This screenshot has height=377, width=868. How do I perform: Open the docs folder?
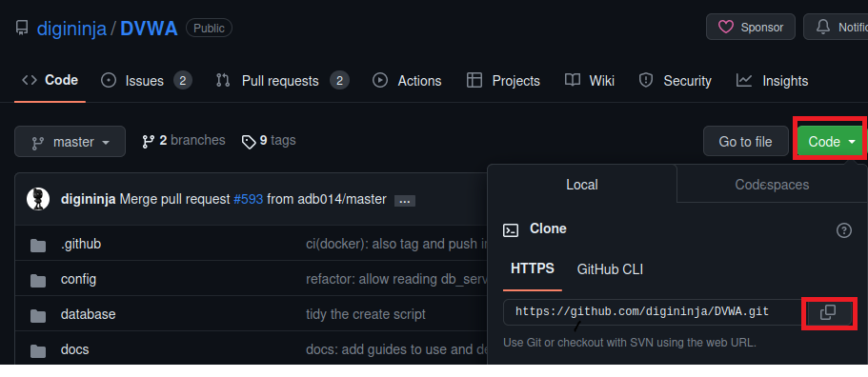[x=74, y=350]
